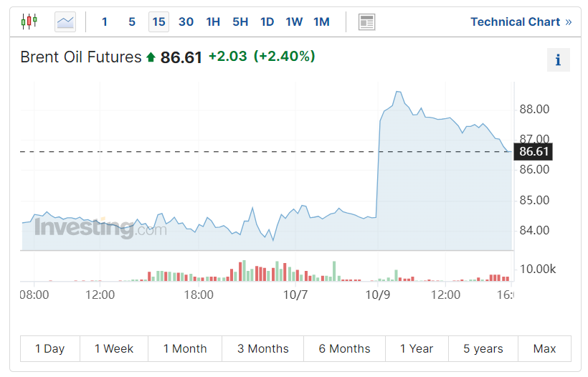
Task: Set interval to 30 minutes
Action: [x=186, y=22]
